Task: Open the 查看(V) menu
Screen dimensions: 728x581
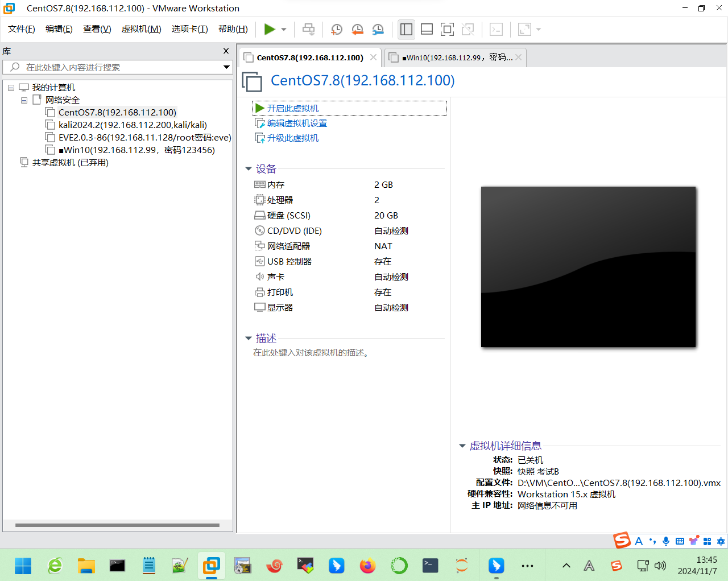Action: [97, 29]
